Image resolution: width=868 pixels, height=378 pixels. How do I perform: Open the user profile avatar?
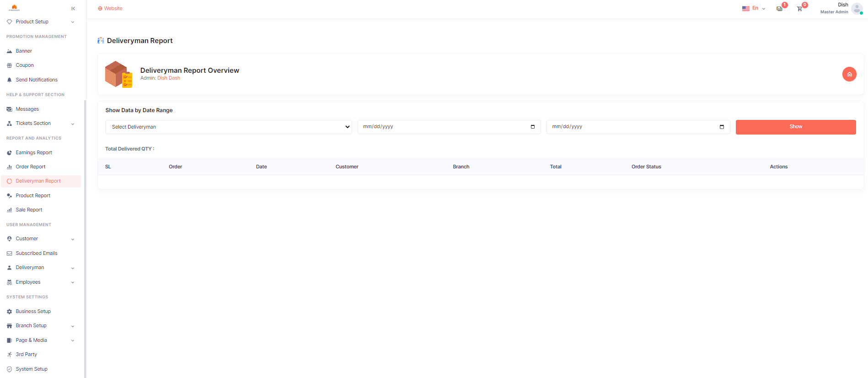[857, 9]
